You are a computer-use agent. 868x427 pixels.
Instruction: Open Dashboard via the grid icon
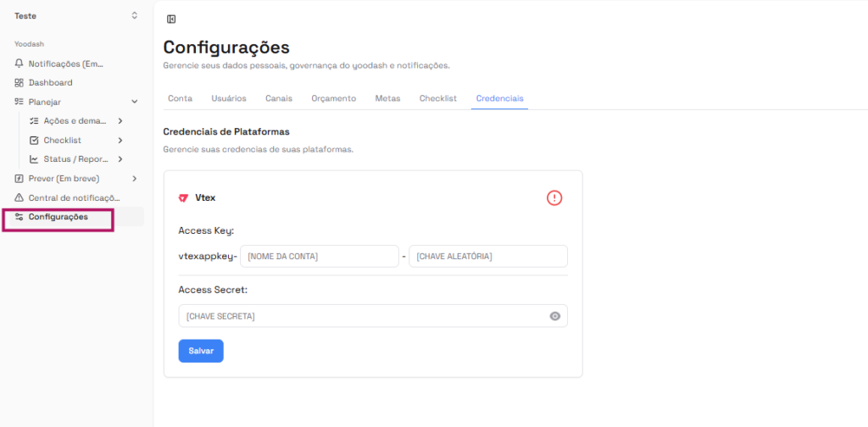(x=19, y=83)
